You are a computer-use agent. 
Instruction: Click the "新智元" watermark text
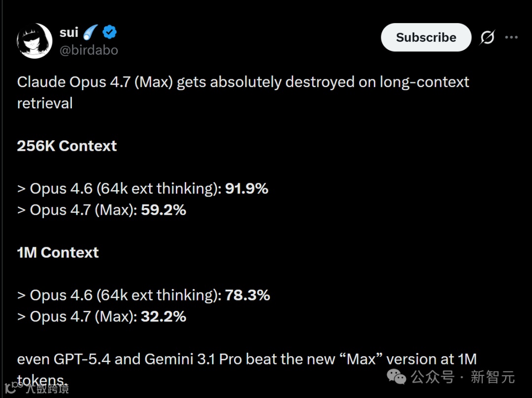[492, 377]
